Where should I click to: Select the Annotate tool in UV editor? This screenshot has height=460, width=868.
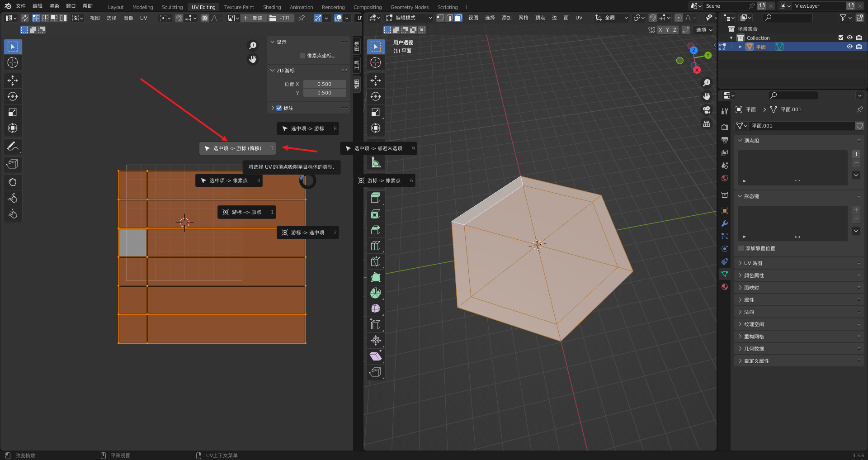[x=13, y=146]
